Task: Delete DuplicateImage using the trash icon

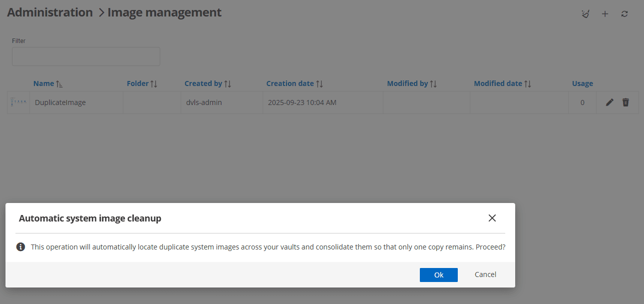Action: 626,102
